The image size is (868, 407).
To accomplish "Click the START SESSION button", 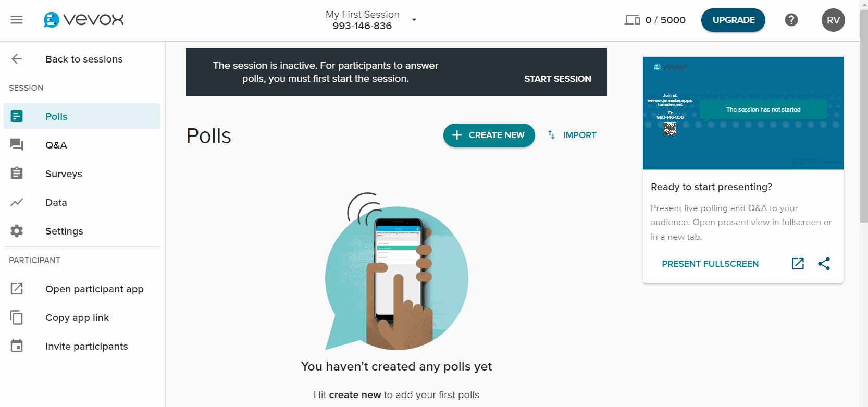I will [557, 79].
